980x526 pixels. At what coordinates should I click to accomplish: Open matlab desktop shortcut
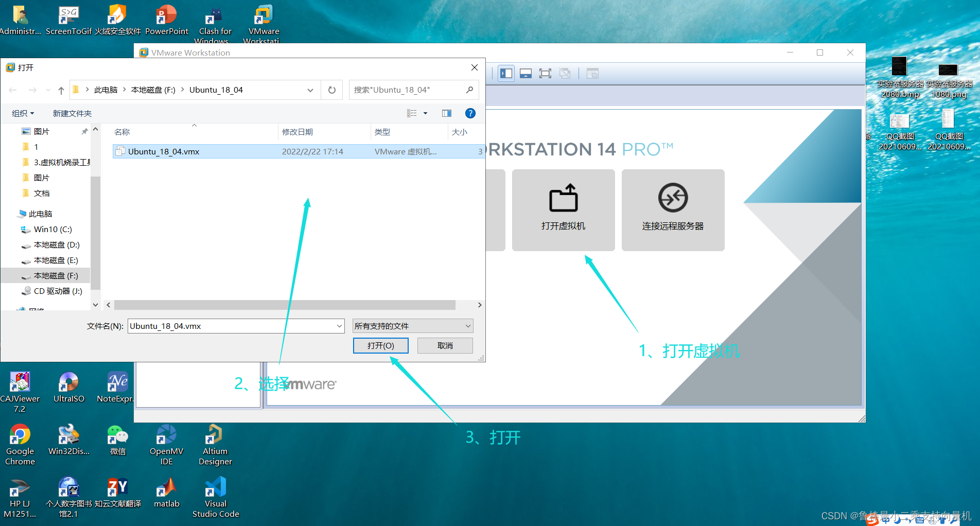166,493
